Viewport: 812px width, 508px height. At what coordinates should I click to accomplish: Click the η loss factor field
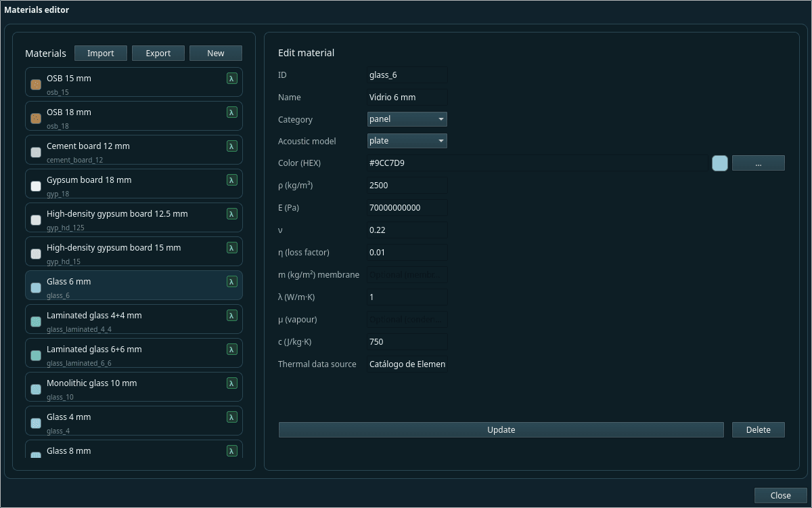pos(407,253)
